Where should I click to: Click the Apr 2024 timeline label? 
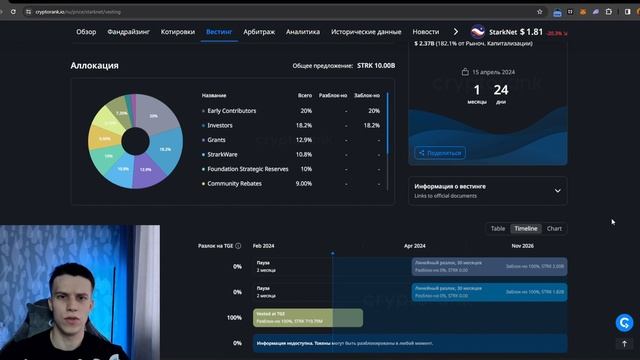[415, 246]
